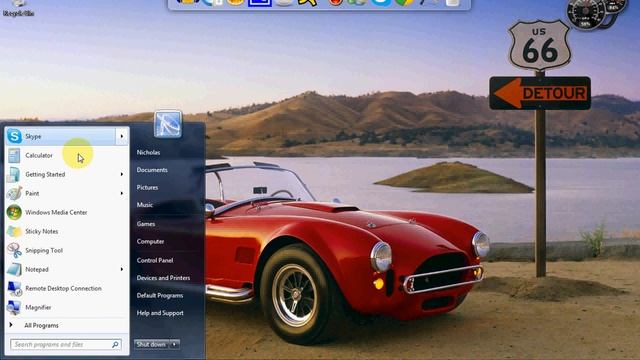Image resolution: width=640 pixels, height=360 pixels.
Task: Click the search magnifier icon
Action: pyautogui.click(x=115, y=344)
